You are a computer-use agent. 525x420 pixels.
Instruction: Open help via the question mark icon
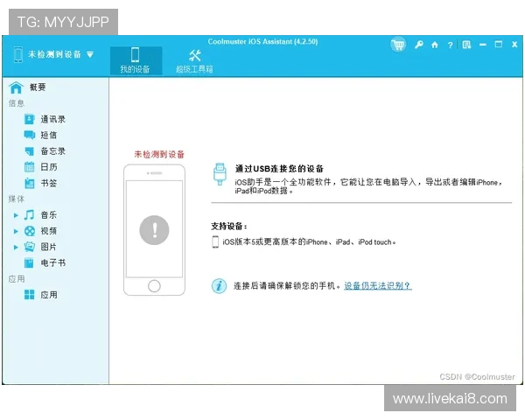(451, 45)
